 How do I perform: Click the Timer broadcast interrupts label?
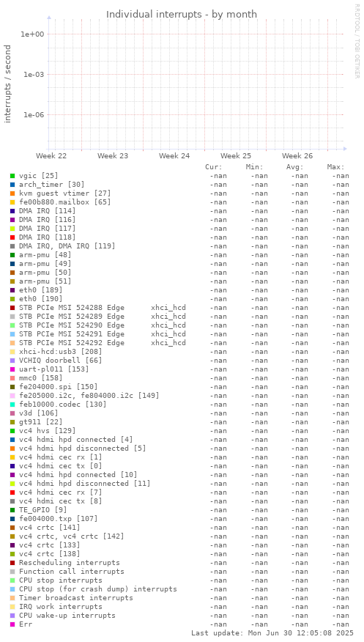pos(76,598)
